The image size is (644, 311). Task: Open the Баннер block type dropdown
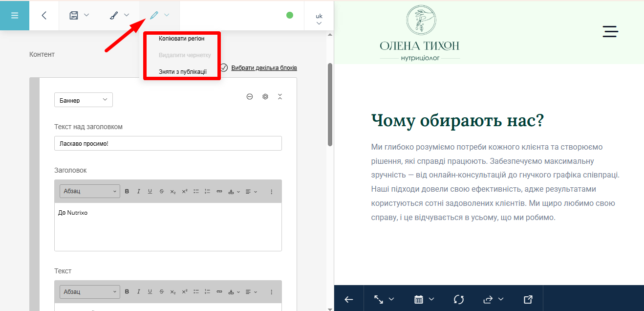tap(84, 100)
